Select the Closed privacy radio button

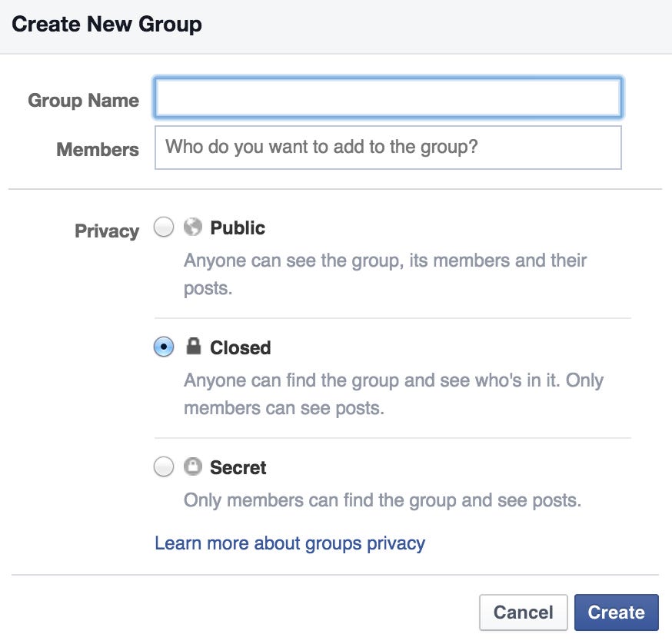(x=165, y=347)
